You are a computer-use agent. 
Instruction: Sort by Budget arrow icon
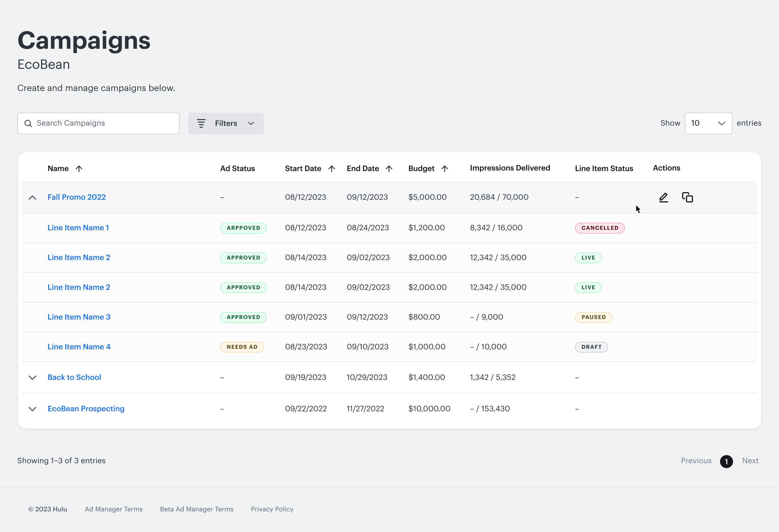[x=444, y=169]
